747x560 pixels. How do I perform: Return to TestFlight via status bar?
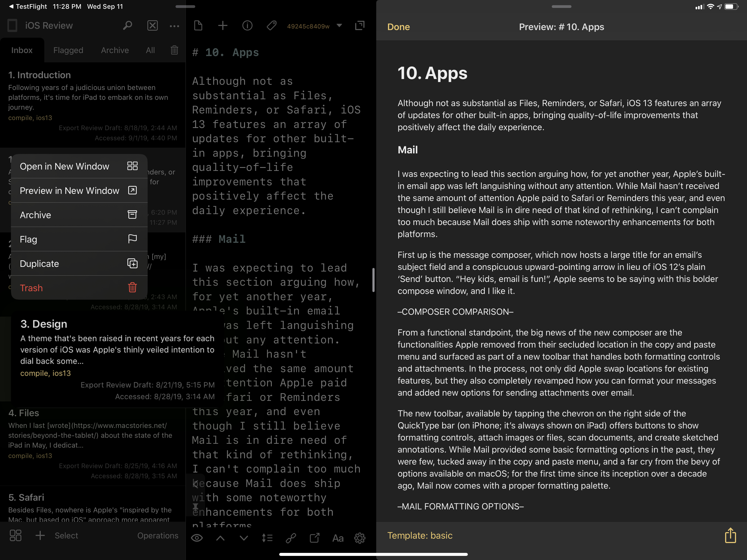click(28, 6)
